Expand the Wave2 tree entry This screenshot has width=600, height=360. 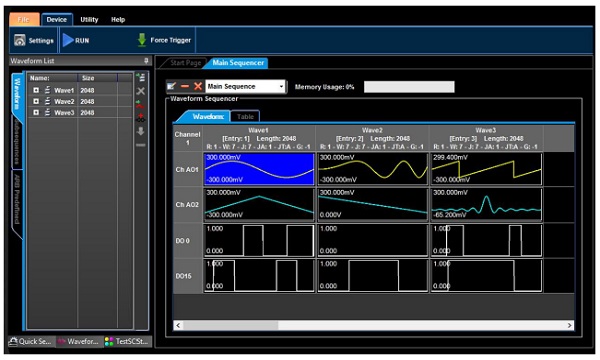pyautogui.click(x=36, y=101)
